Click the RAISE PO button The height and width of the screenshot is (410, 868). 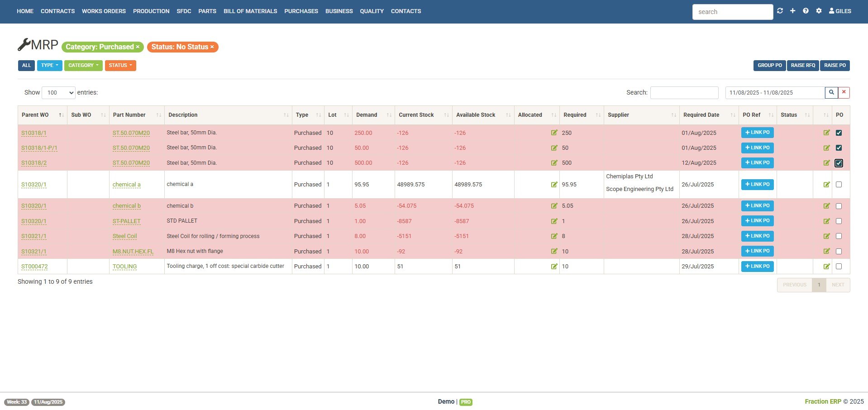coord(835,65)
